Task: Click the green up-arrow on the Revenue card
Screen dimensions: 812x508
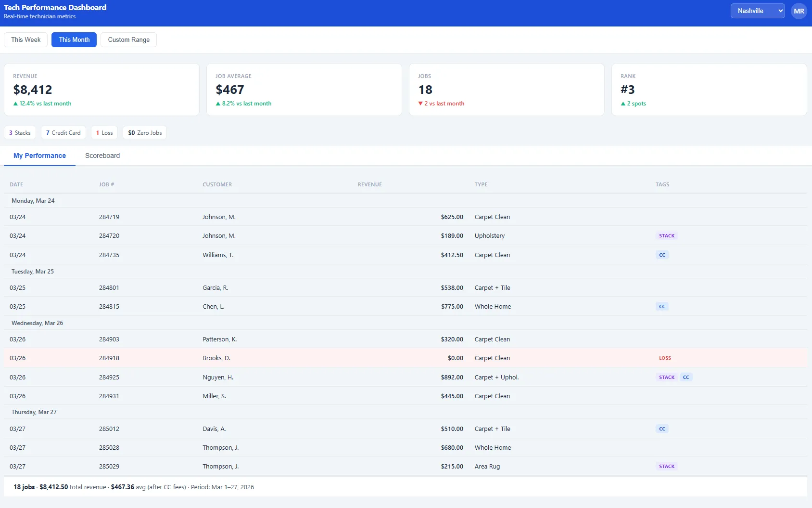Action: tap(15, 104)
